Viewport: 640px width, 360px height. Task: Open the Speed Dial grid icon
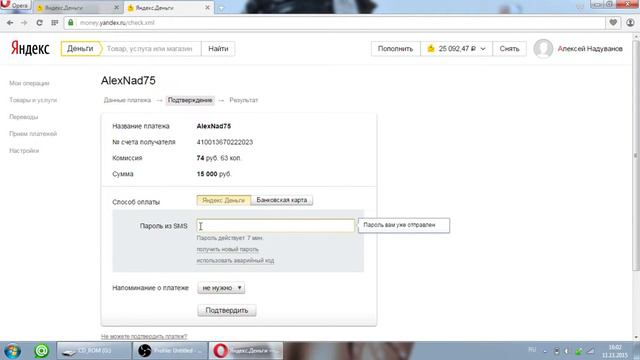coord(55,23)
